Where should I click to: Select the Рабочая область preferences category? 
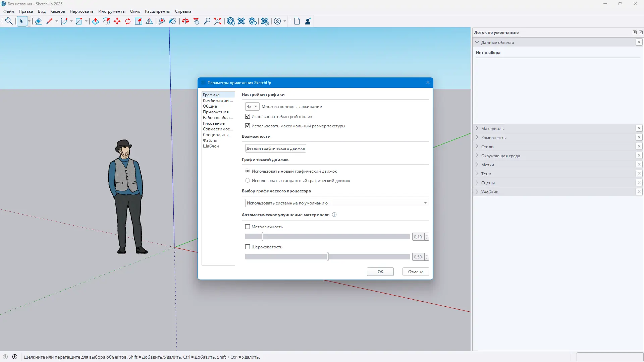(x=217, y=118)
